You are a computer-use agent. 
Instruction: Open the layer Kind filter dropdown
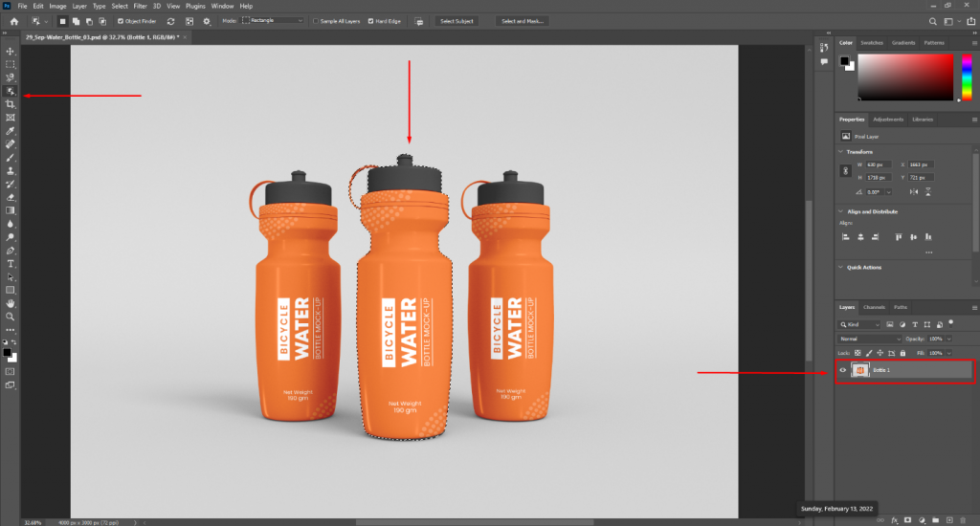point(859,324)
